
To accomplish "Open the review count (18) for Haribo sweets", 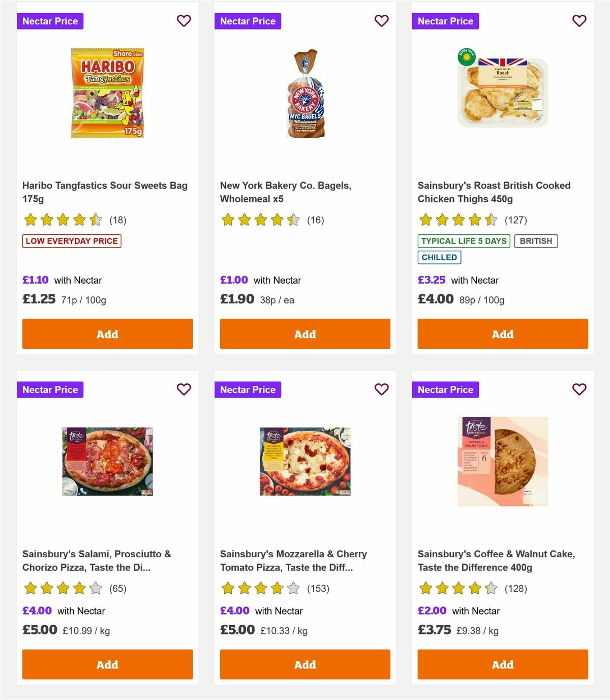I will tap(118, 220).
